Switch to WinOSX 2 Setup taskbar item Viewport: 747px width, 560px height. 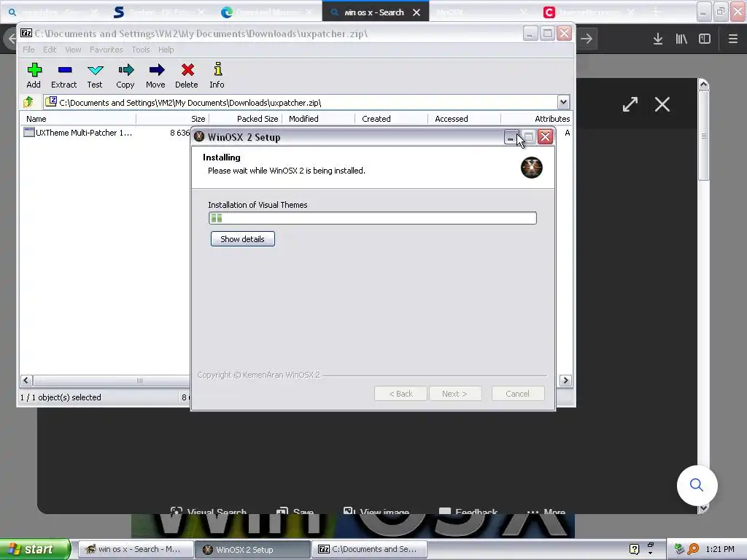coord(253,550)
